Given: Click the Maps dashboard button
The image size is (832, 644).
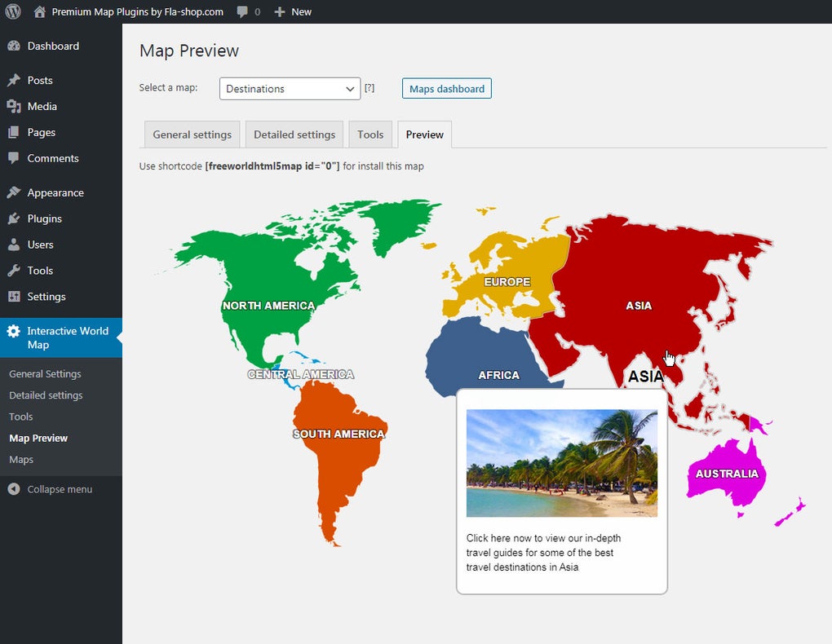Looking at the screenshot, I should pos(446,89).
